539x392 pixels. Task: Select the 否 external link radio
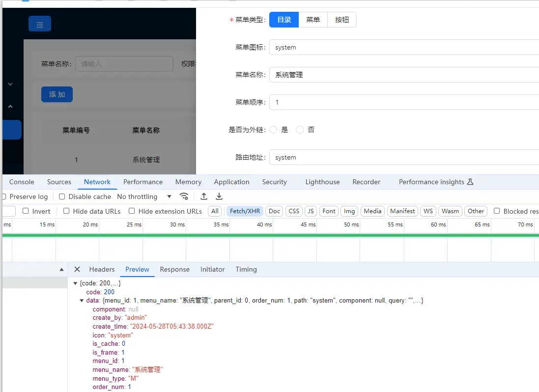300,130
